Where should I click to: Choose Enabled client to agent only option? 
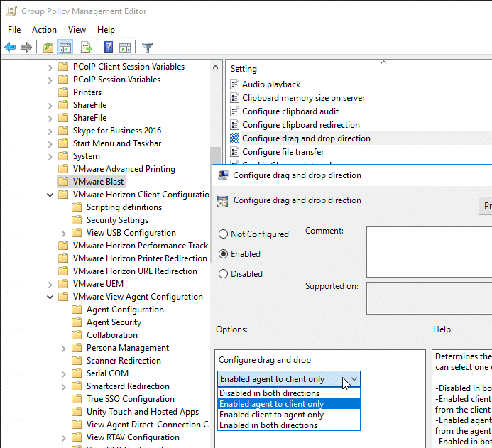(289, 415)
